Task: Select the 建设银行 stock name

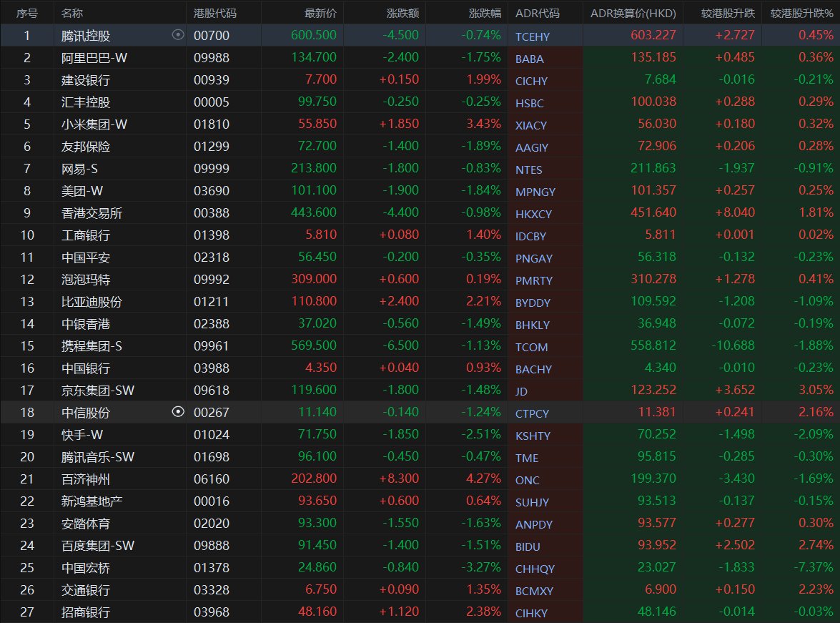Action: pyautogui.click(x=86, y=80)
